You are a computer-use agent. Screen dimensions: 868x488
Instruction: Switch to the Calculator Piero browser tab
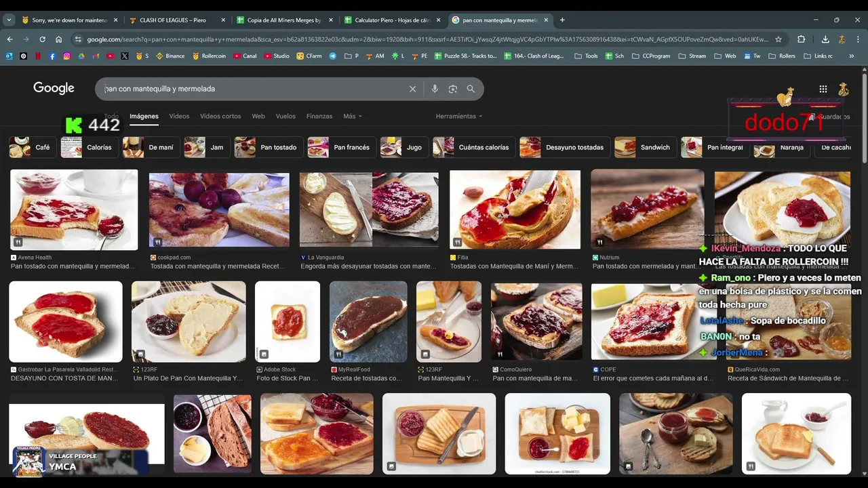pos(393,20)
